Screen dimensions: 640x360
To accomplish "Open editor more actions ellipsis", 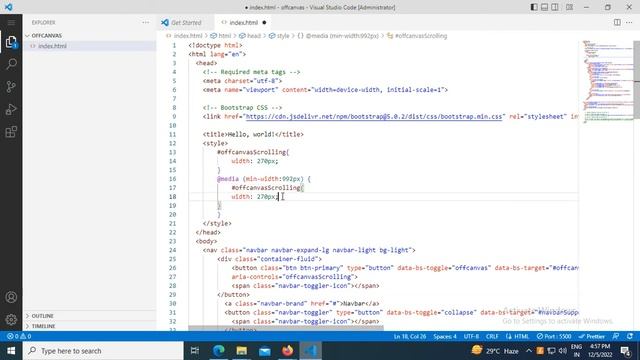I will (x=629, y=22).
